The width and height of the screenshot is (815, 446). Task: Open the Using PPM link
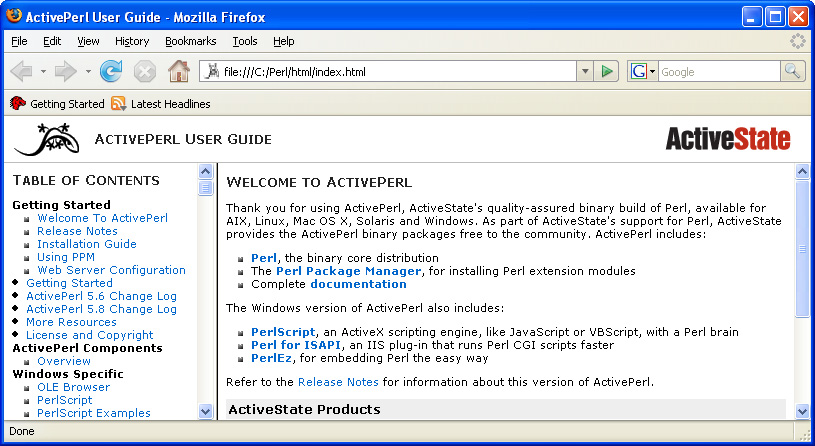(66, 257)
